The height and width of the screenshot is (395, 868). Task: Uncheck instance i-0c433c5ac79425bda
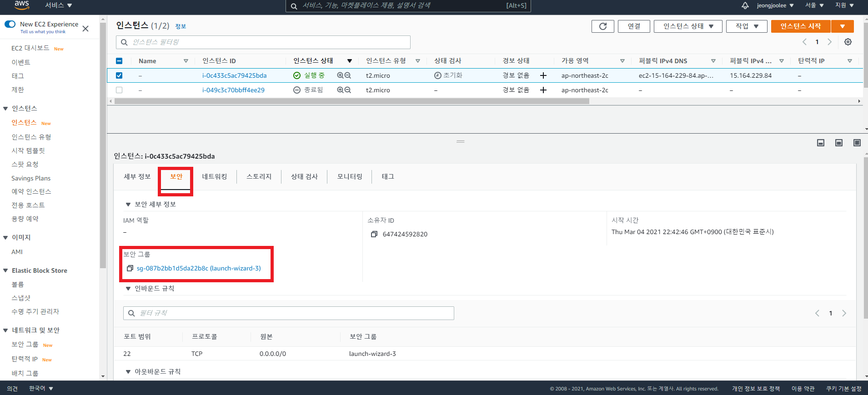pos(119,75)
